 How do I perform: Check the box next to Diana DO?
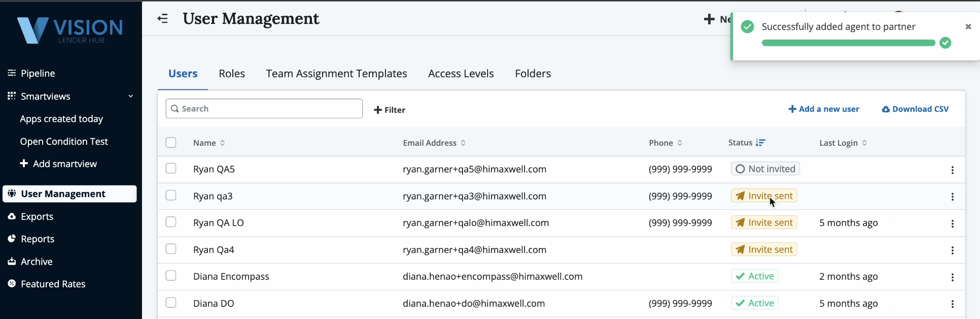(171, 303)
